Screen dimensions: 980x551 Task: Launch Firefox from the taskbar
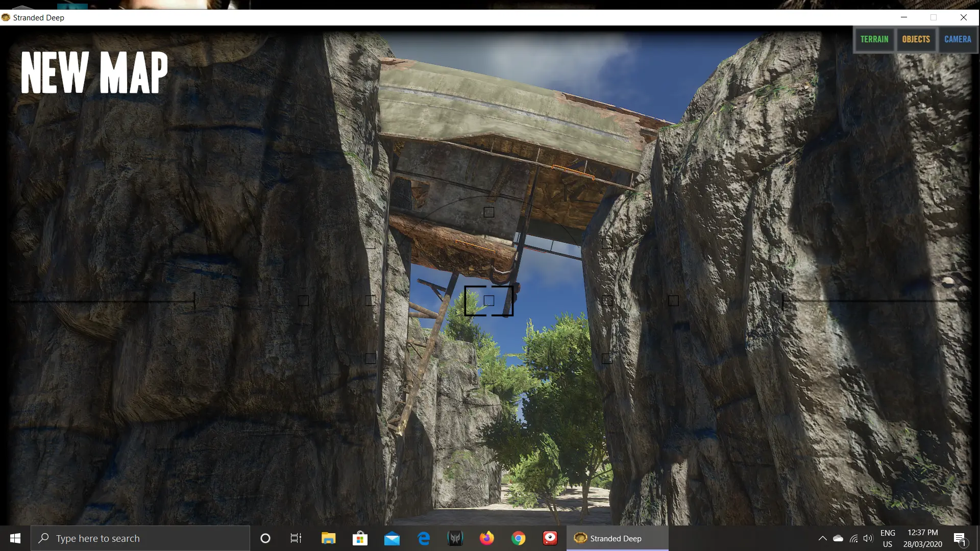(x=487, y=538)
